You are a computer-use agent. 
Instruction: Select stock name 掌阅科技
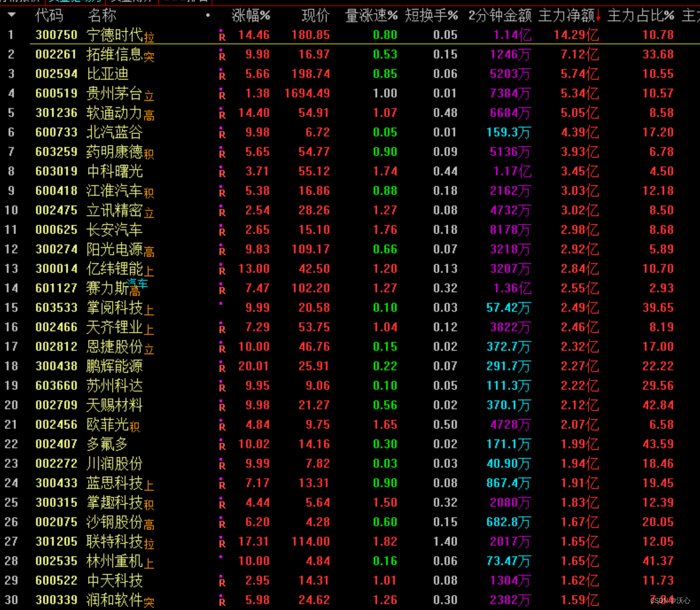(115, 308)
